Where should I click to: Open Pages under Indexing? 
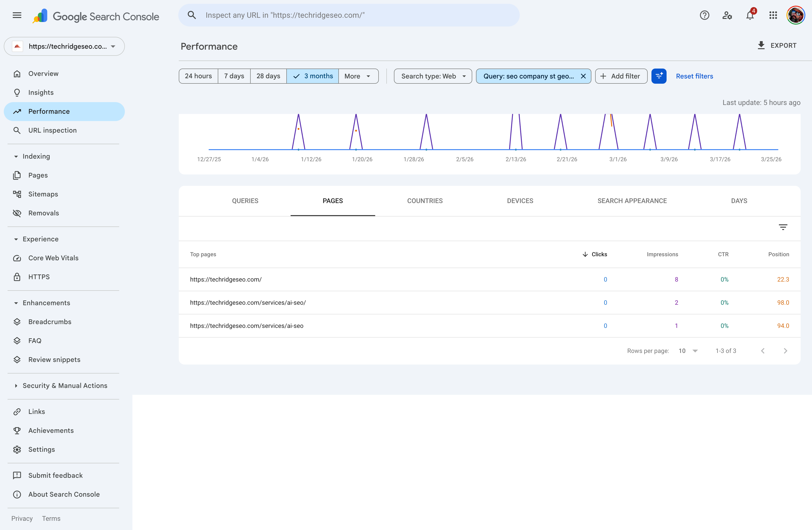pos(64,175)
